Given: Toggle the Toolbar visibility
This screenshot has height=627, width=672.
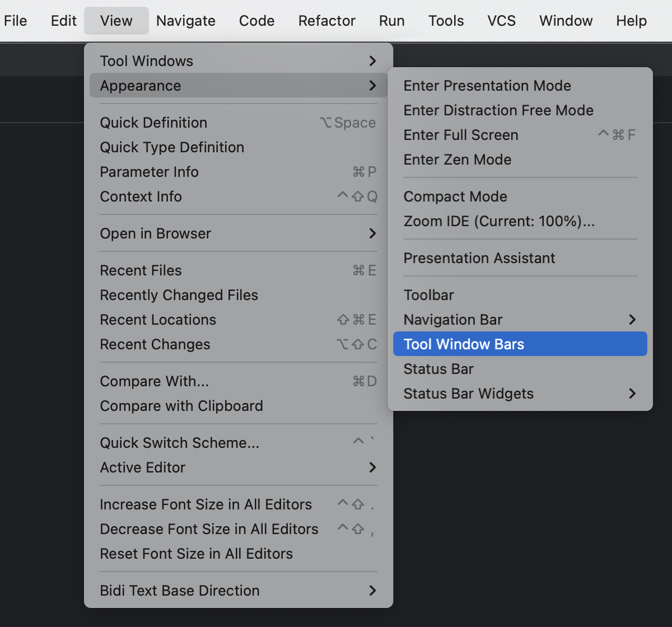Looking at the screenshot, I should click(x=428, y=294).
